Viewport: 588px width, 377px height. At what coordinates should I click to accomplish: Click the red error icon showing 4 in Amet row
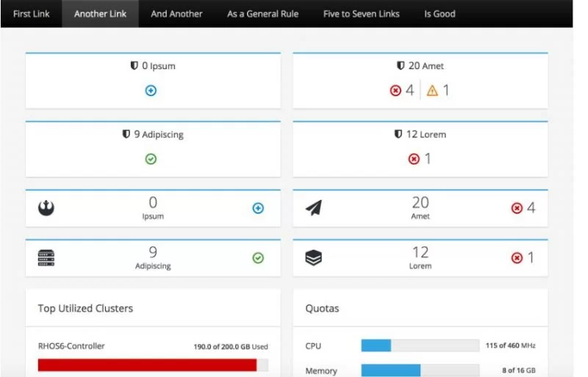point(517,208)
